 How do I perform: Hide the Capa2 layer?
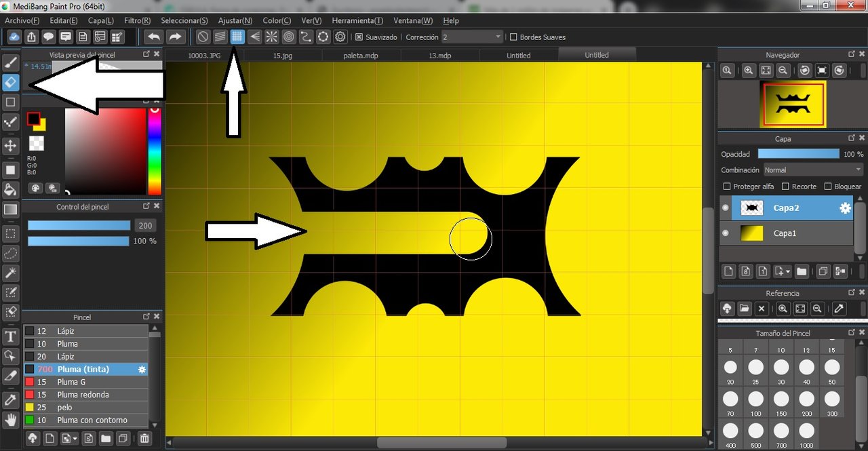point(726,208)
